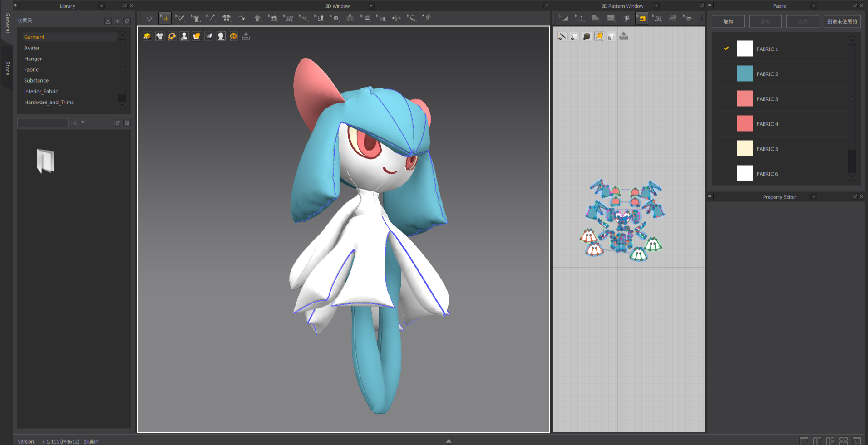This screenshot has height=445, width=868.
Task: Toggle the 3D garment display shirt icon
Action: tap(159, 36)
